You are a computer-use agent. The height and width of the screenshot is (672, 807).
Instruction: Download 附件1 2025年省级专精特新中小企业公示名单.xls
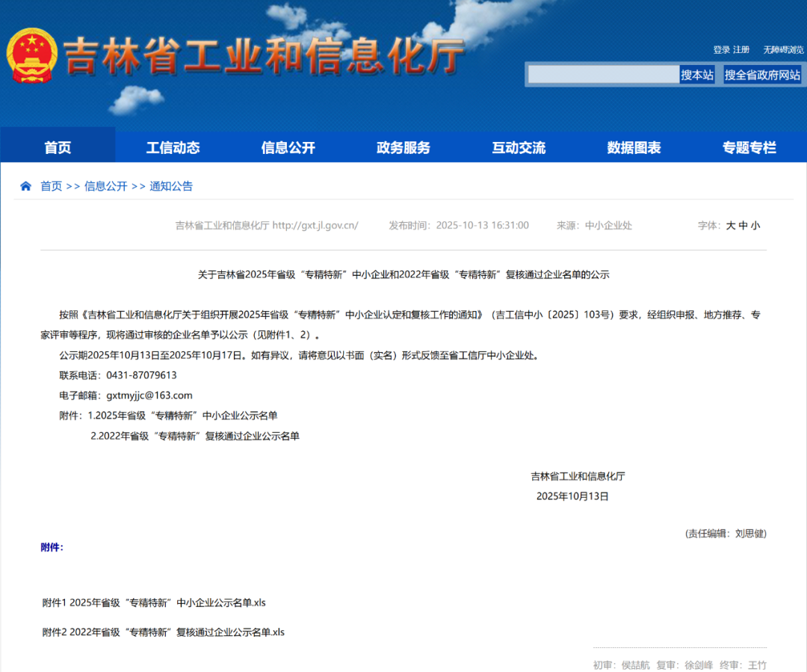tap(154, 603)
